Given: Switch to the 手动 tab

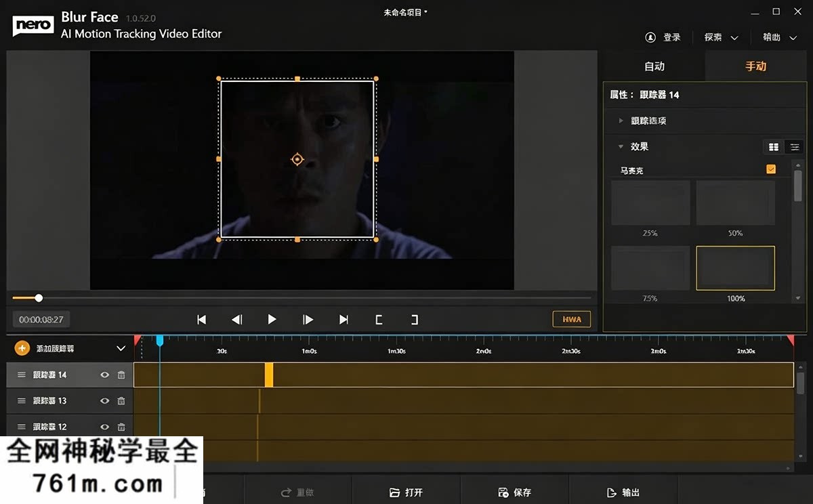Looking at the screenshot, I should click(x=755, y=66).
